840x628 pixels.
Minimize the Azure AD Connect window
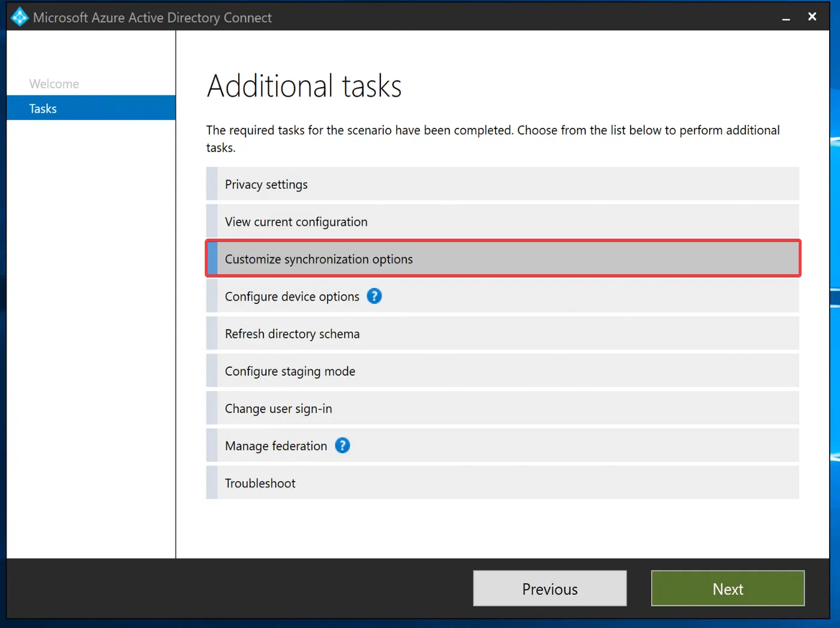pos(786,17)
